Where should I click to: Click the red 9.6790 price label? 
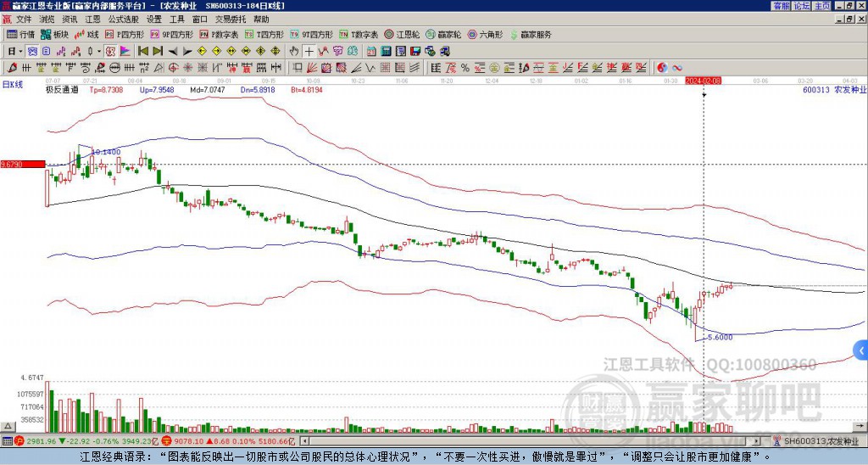[23, 164]
